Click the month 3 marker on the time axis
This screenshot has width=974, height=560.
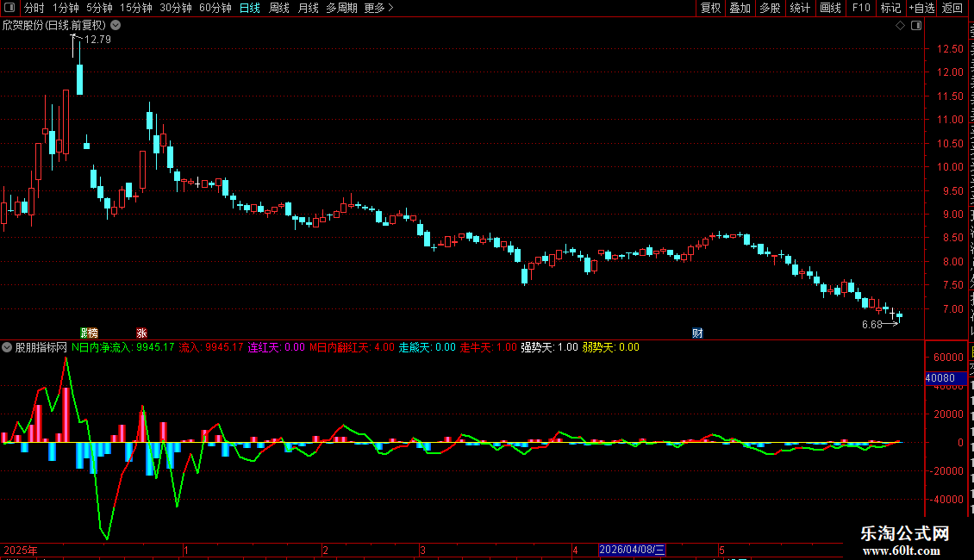[x=422, y=550]
